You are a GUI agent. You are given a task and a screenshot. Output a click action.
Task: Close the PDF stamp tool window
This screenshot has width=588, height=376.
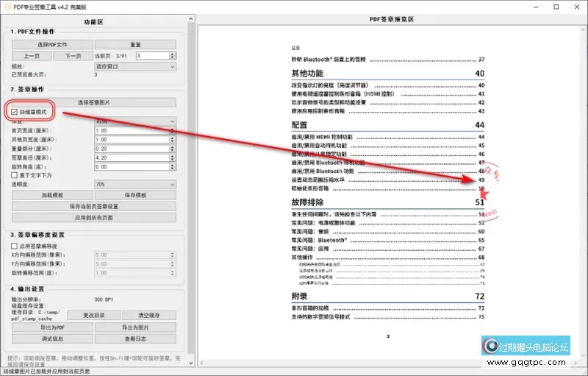[577, 7]
